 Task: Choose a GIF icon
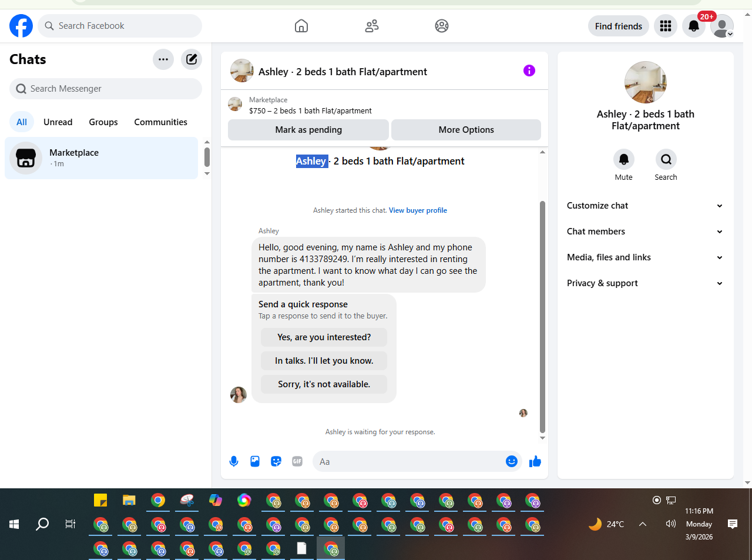[x=297, y=461]
